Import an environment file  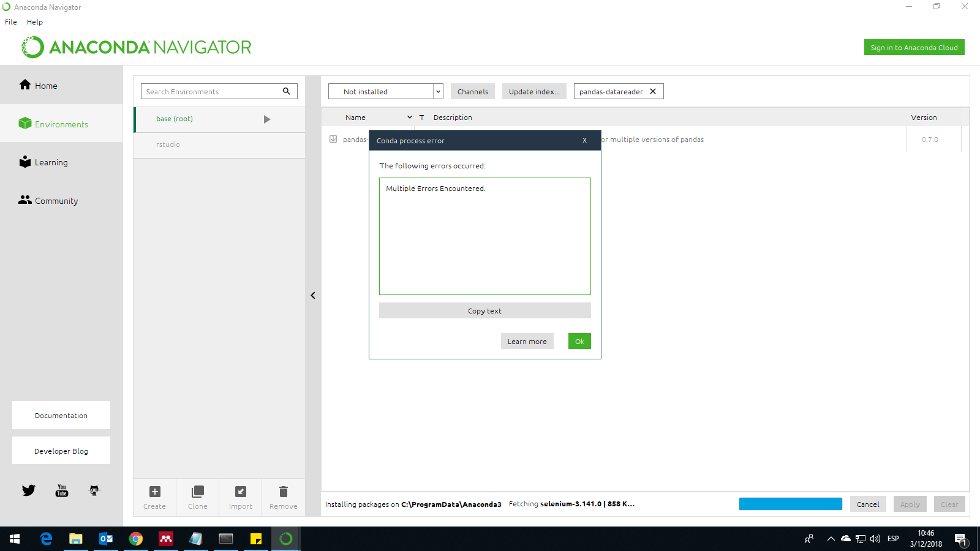(x=240, y=497)
